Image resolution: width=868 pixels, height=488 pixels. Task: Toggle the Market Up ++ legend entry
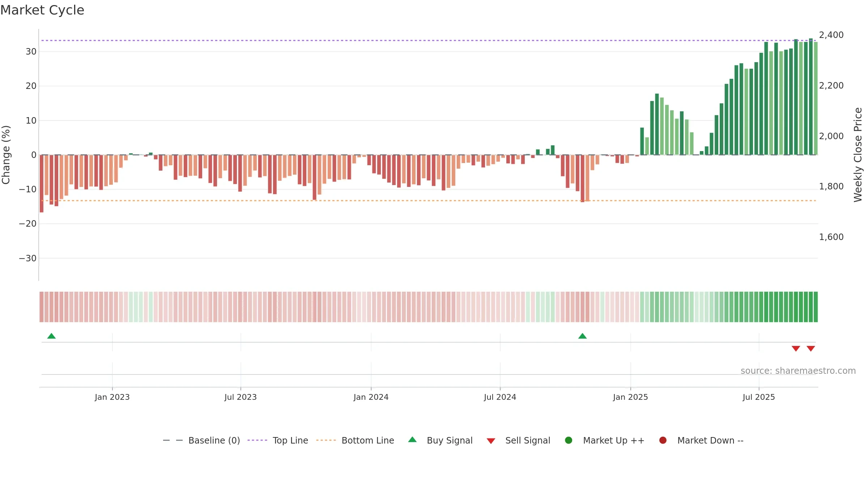tap(605, 440)
